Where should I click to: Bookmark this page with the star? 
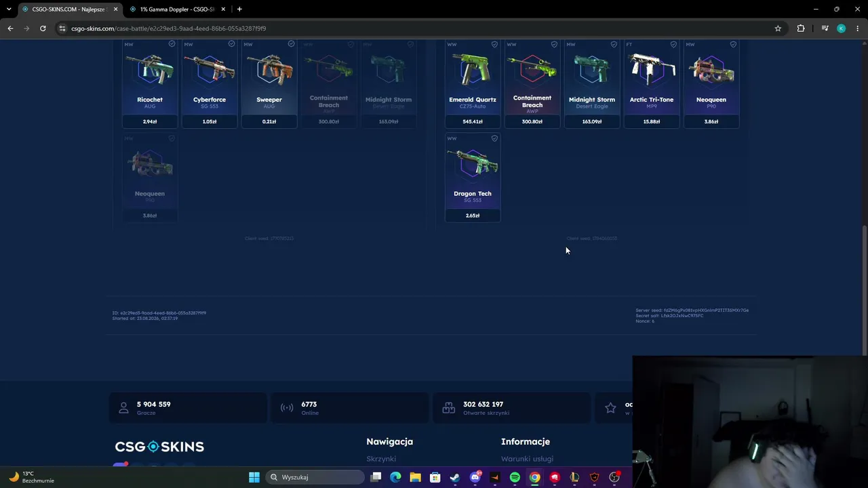coord(778,28)
